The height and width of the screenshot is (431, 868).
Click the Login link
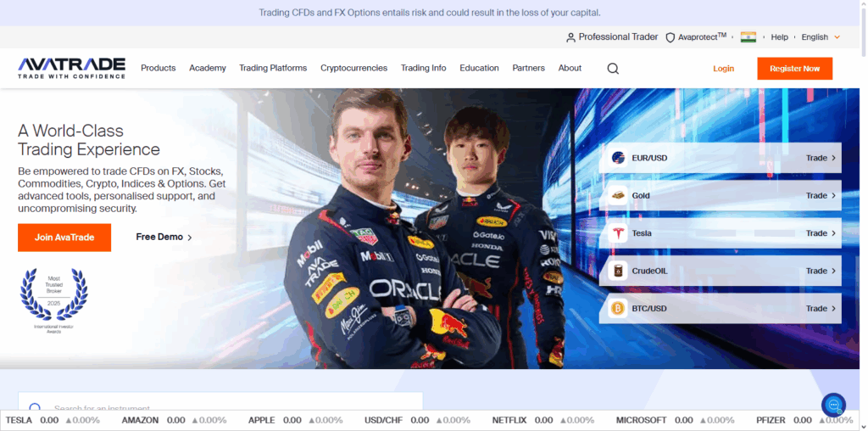click(723, 69)
